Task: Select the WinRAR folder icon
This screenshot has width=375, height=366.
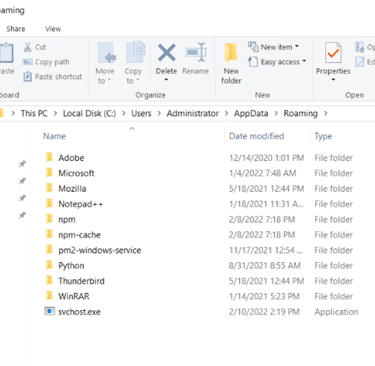Action: [x=49, y=295]
